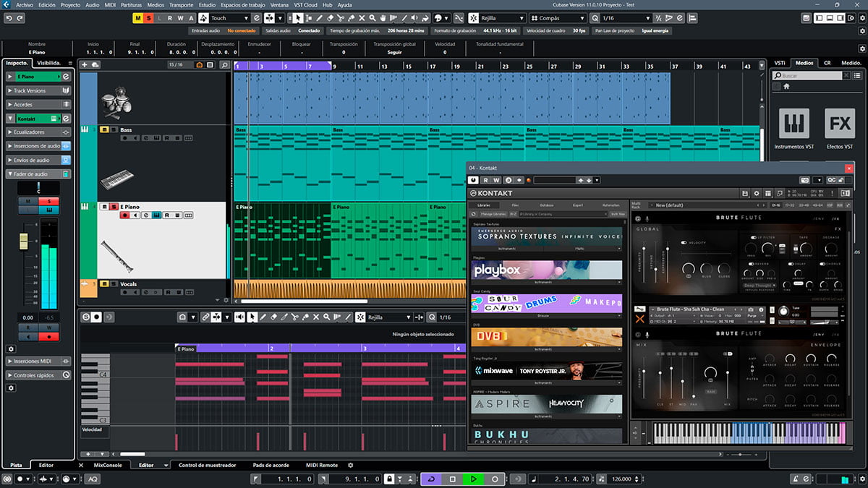
Task: Toggle the Kontakt plugin power button
Action: point(473,180)
